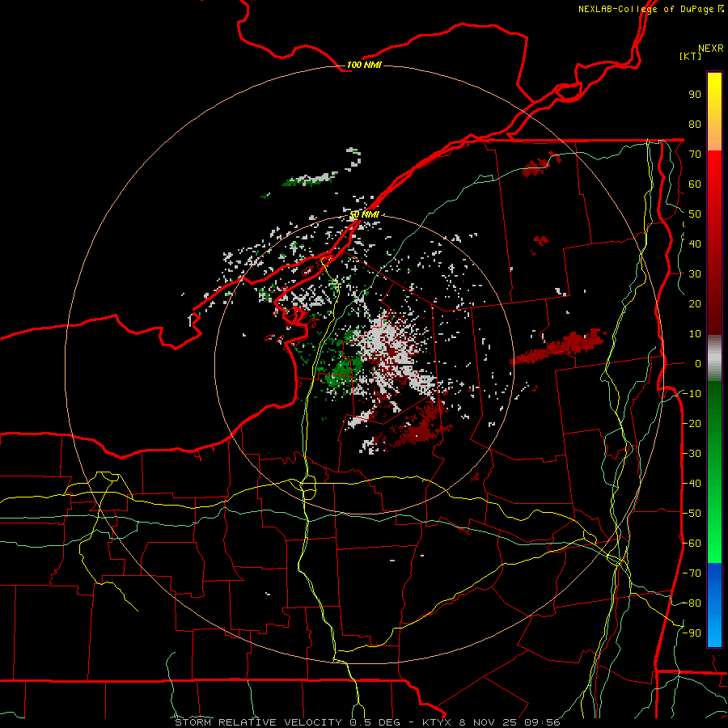Click the KTYX radar site identifier
The image size is (728, 728).
coord(437,722)
